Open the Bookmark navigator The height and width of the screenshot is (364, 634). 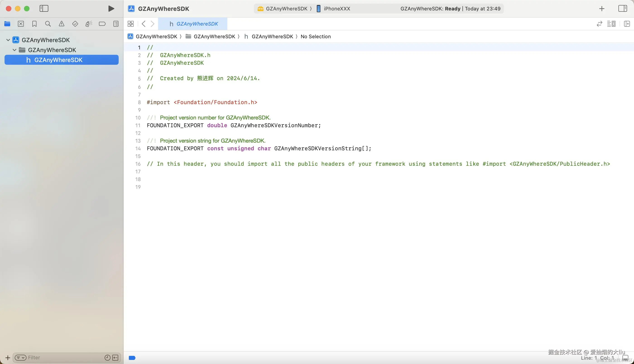(34, 24)
